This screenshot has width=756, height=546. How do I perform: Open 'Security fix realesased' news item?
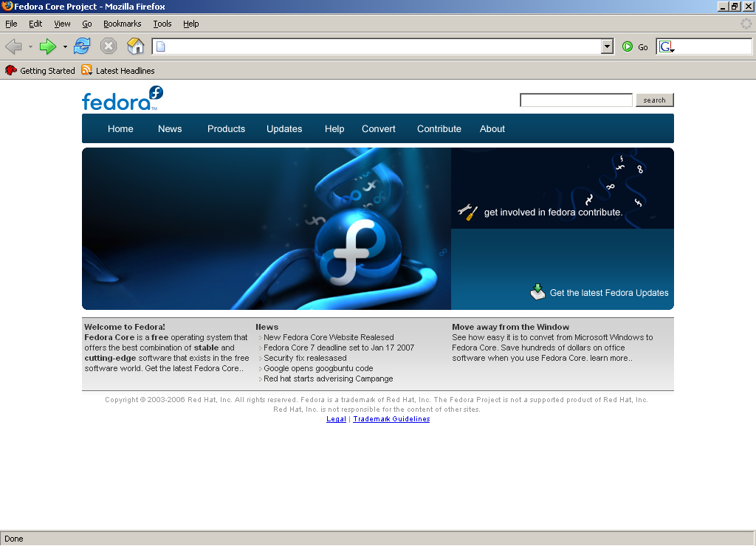pyautogui.click(x=305, y=358)
